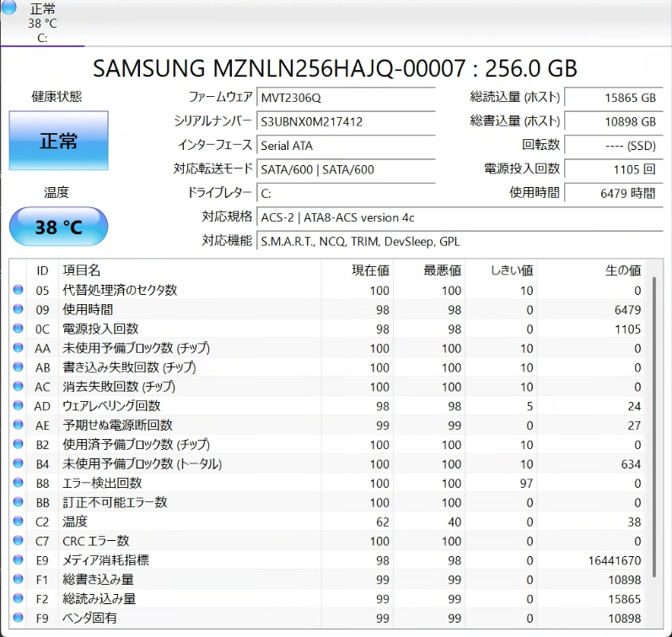Click power on count value 1105 回
The image size is (672, 637).
[614, 169]
